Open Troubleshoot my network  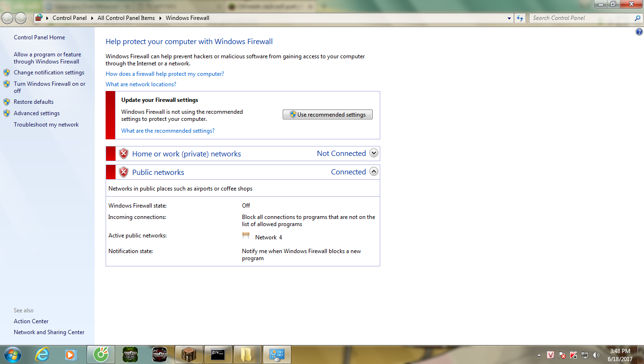46,125
